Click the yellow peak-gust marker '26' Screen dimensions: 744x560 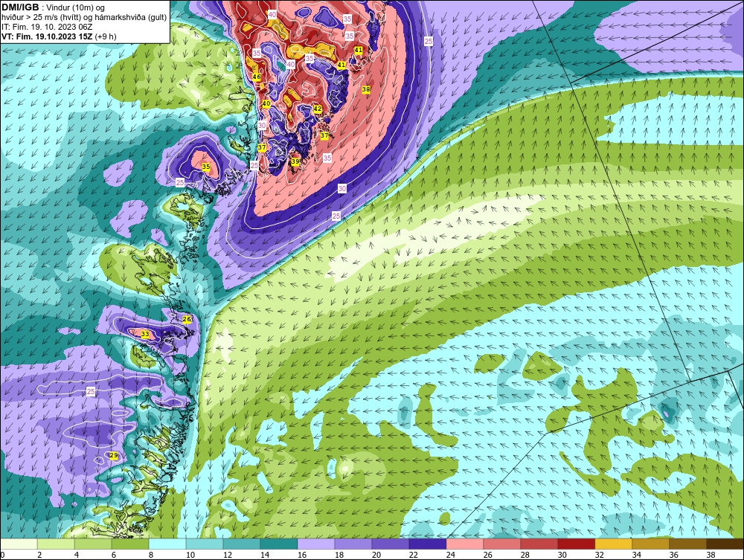[x=187, y=319]
